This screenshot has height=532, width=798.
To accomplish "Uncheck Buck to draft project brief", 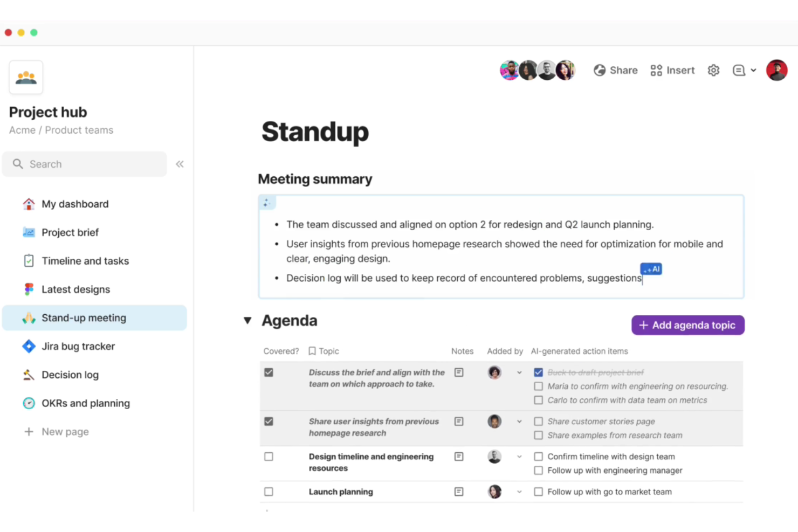I will (x=538, y=372).
